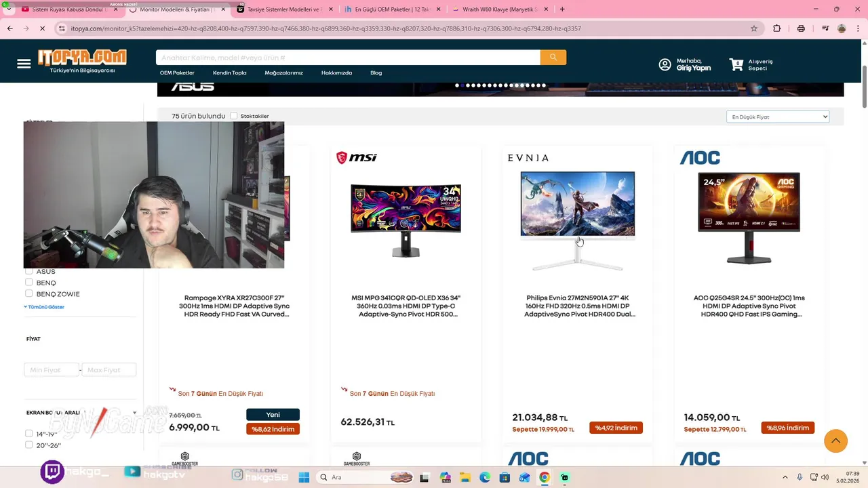Click Alışveriş Sepeti link
Viewport: 868px width, 488px height.
pyautogui.click(x=760, y=64)
